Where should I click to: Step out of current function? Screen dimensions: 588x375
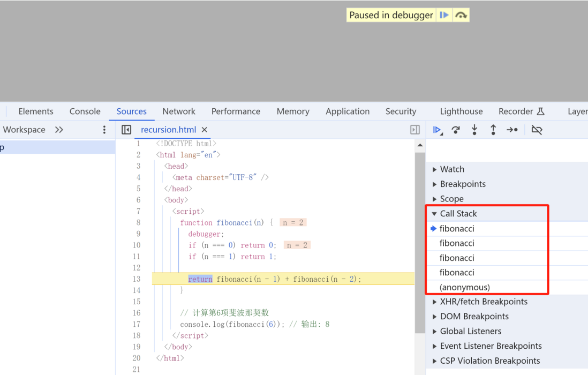tap(493, 130)
